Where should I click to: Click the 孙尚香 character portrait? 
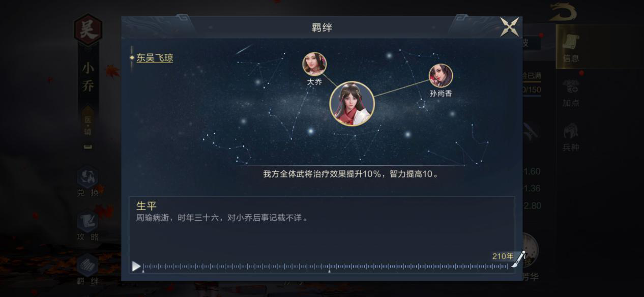[441, 76]
